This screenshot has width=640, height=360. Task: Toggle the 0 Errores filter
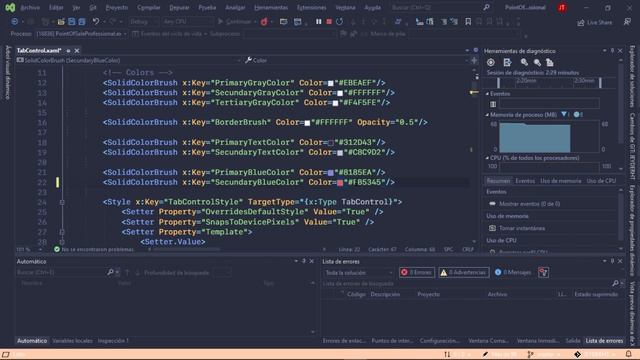click(416, 272)
